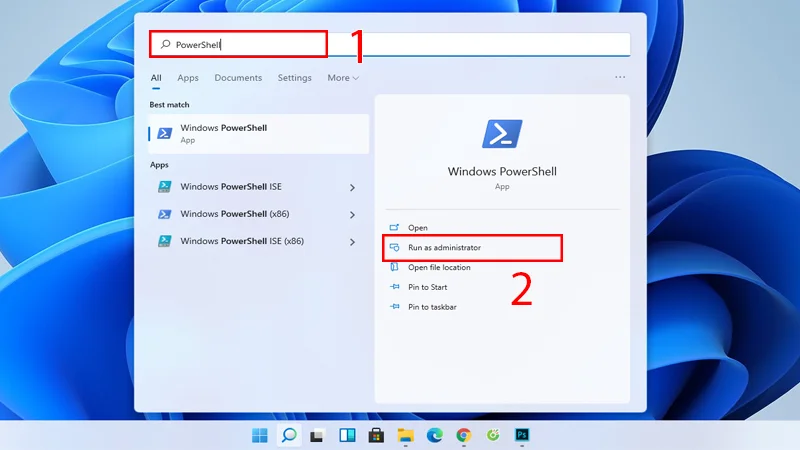Image resolution: width=800 pixels, height=450 pixels.
Task: Select Windows PowerShell ISE result
Action: coord(258,187)
